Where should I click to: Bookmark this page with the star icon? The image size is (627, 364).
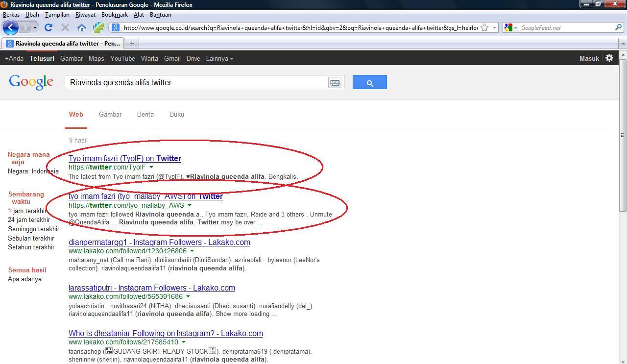point(484,27)
